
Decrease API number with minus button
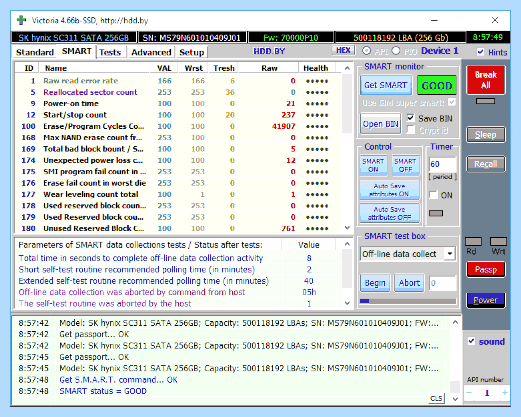469,393
